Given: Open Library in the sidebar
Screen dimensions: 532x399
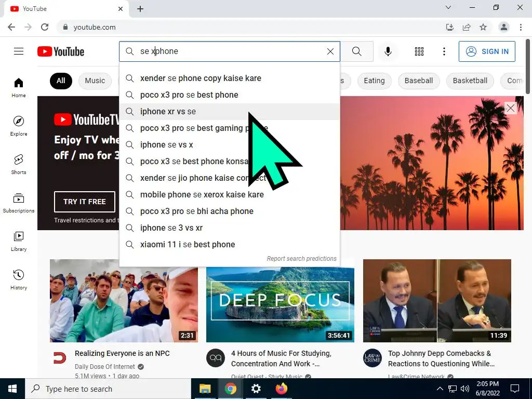Looking at the screenshot, I should 19,241.
